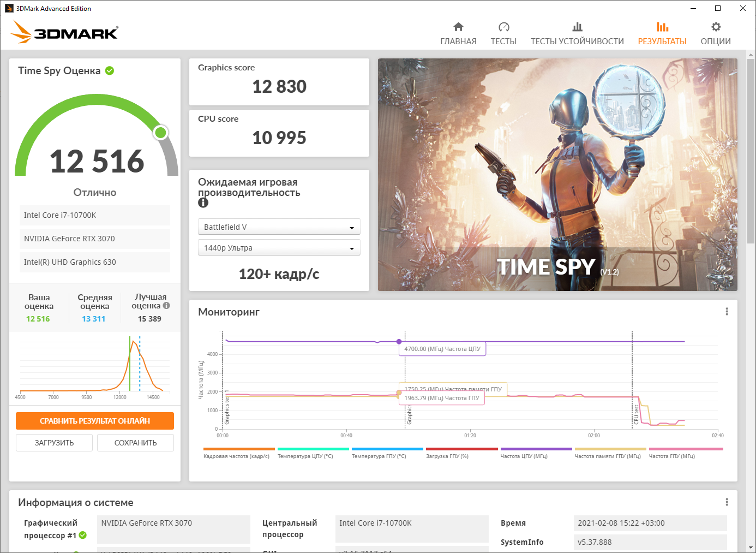Click info icon under Ожидаемая игровая производительность
Image resolution: width=756 pixels, height=553 pixels.
(203, 203)
